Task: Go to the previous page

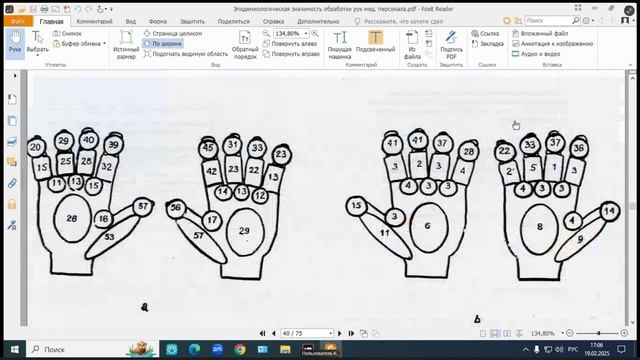Action: [x=274, y=333]
